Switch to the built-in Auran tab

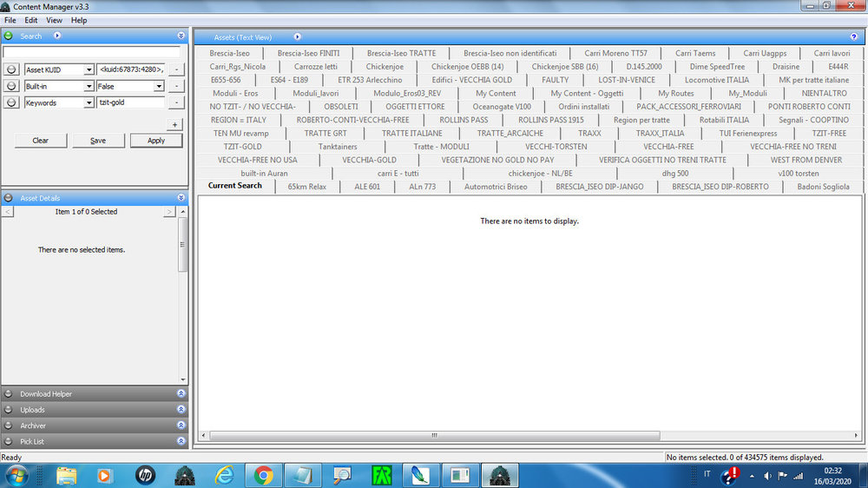tap(264, 173)
